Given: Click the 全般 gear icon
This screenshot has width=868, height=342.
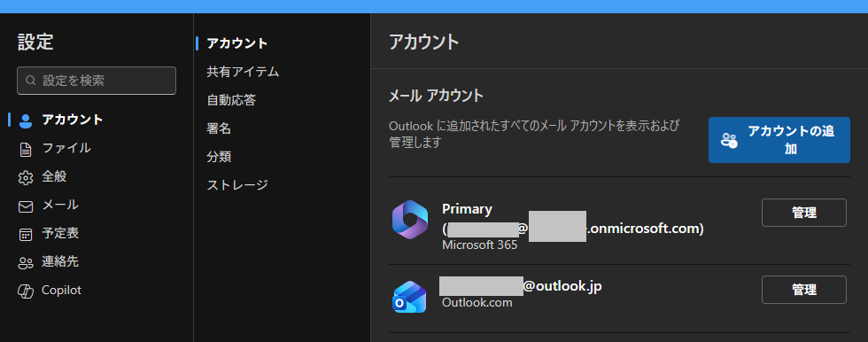Looking at the screenshot, I should 26,177.
